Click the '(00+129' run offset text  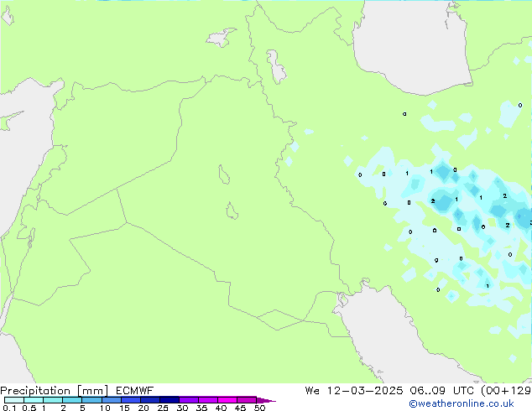click(x=506, y=391)
